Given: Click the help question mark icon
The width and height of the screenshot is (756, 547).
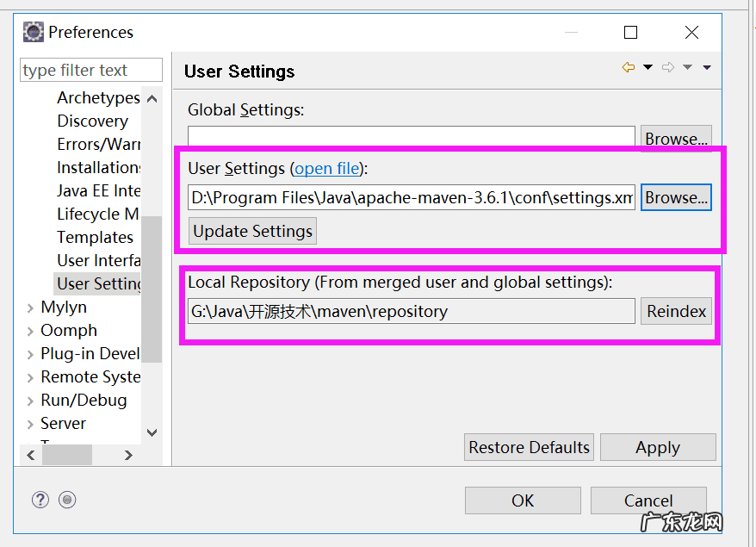Looking at the screenshot, I should point(40,500).
